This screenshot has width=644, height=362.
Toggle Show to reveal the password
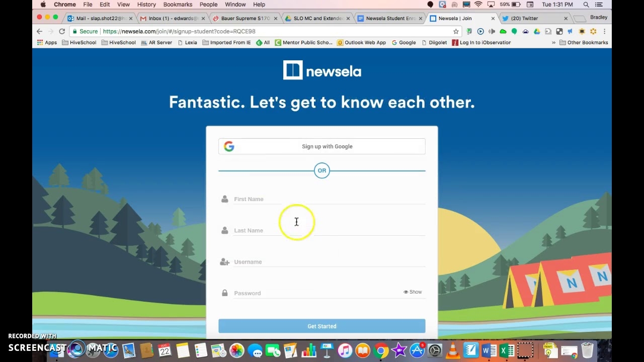[412, 292]
